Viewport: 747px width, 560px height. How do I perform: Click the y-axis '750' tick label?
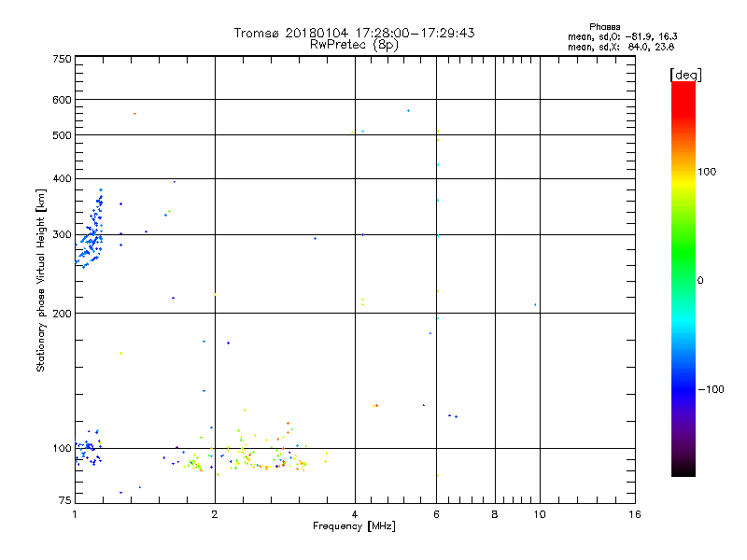click(62, 59)
